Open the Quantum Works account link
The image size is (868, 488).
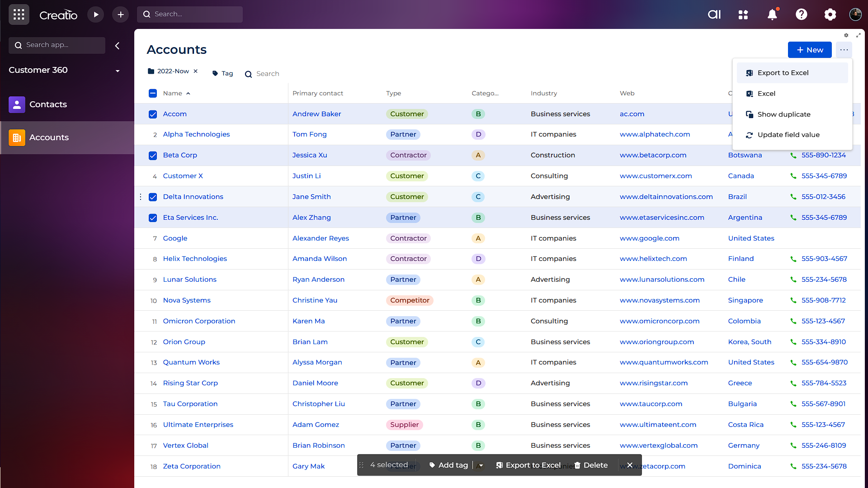(x=191, y=362)
